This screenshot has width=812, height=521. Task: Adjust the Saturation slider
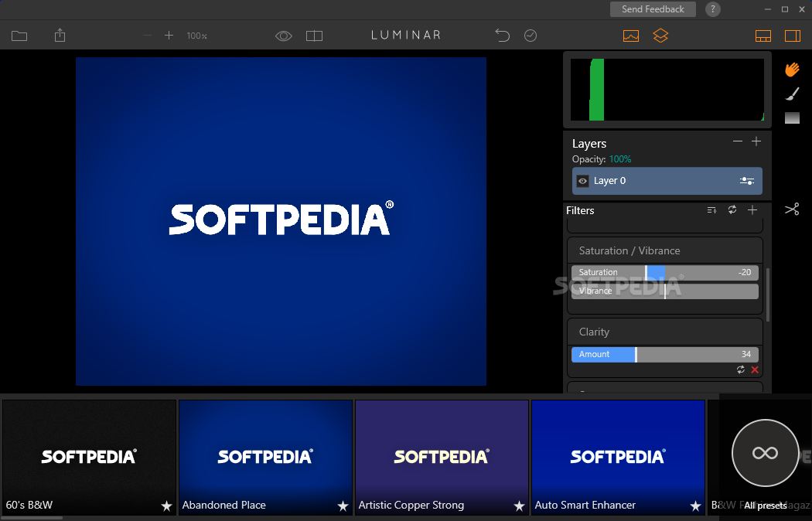(665, 272)
